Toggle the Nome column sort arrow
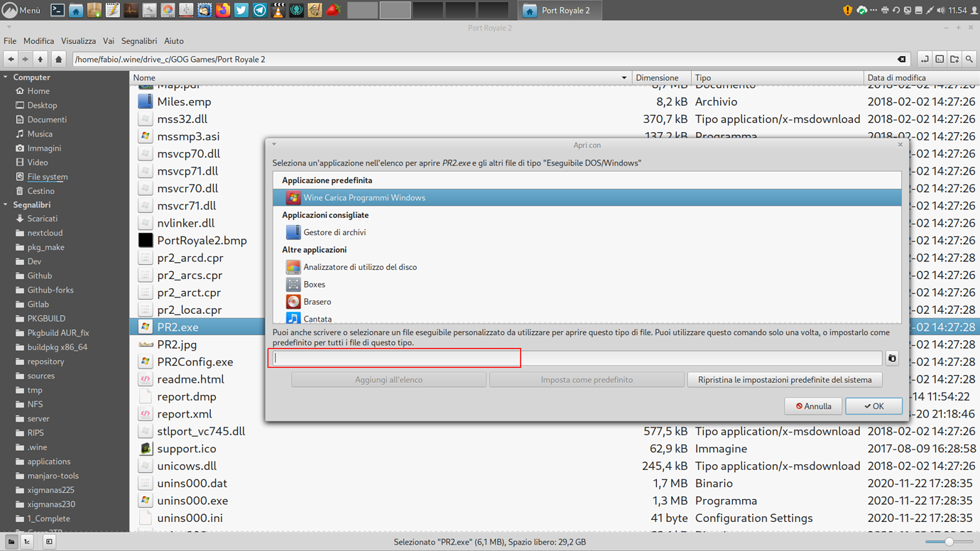Image resolution: width=980 pixels, height=551 pixels. point(624,77)
